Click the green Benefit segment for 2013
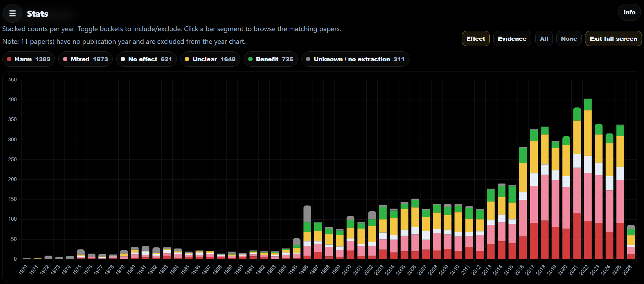644x284 pixels. coord(491,195)
